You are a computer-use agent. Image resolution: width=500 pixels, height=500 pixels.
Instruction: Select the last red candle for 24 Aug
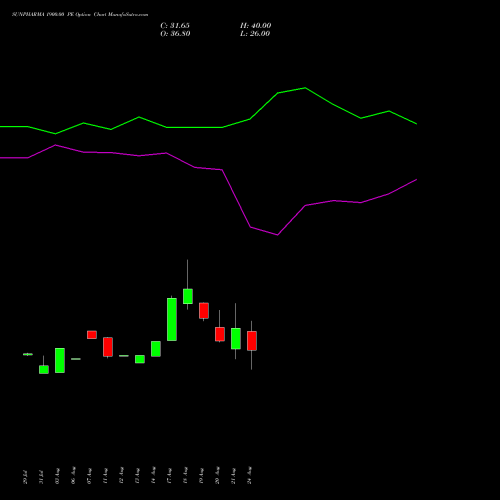tap(252, 341)
